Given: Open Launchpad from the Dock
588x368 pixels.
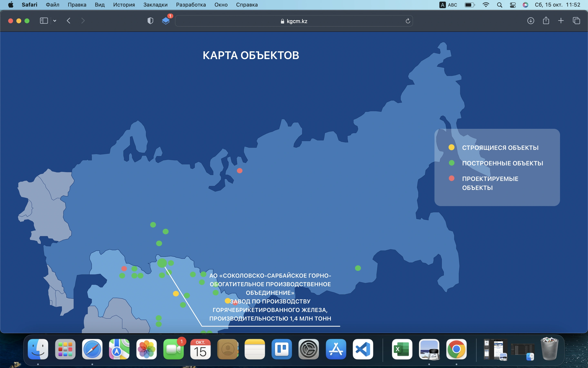Looking at the screenshot, I should [x=65, y=349].
